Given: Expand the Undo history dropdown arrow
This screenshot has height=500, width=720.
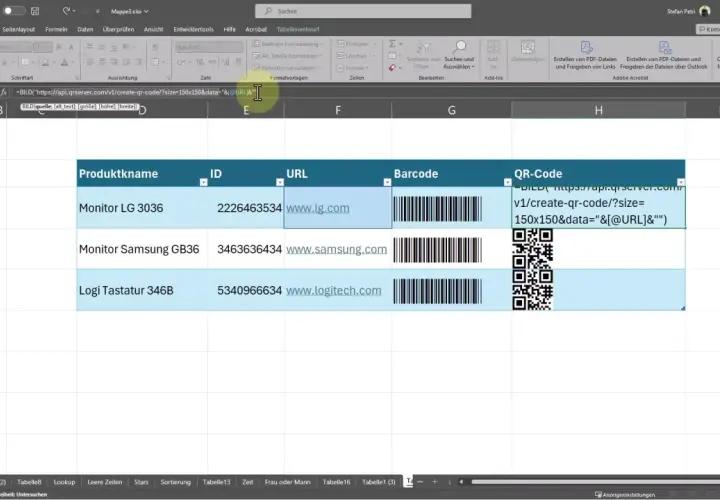Looking at the screenshot, I should click(74, 11).
